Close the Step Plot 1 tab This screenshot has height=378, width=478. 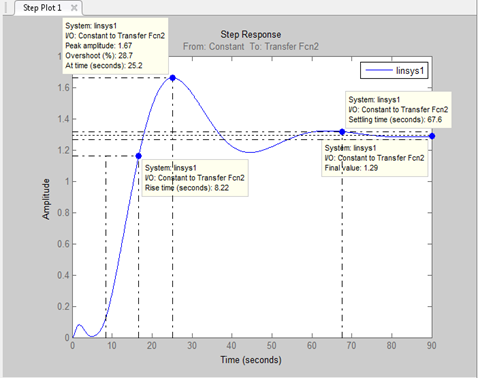click(74, 8)
